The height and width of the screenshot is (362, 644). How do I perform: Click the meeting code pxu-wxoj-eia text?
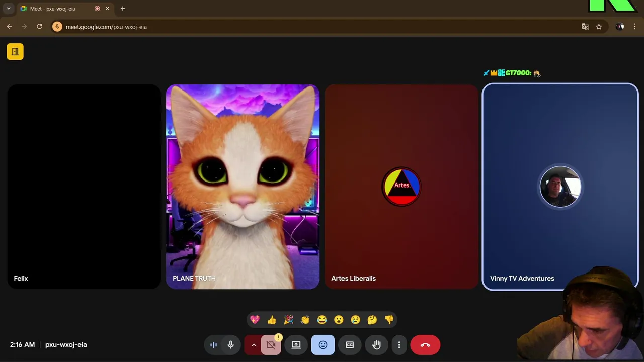click(x=66, y=345)
